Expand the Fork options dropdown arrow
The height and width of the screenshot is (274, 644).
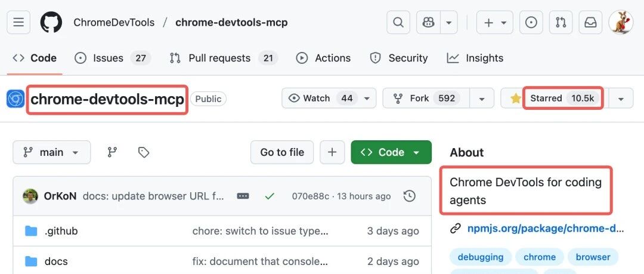(482, 98)
